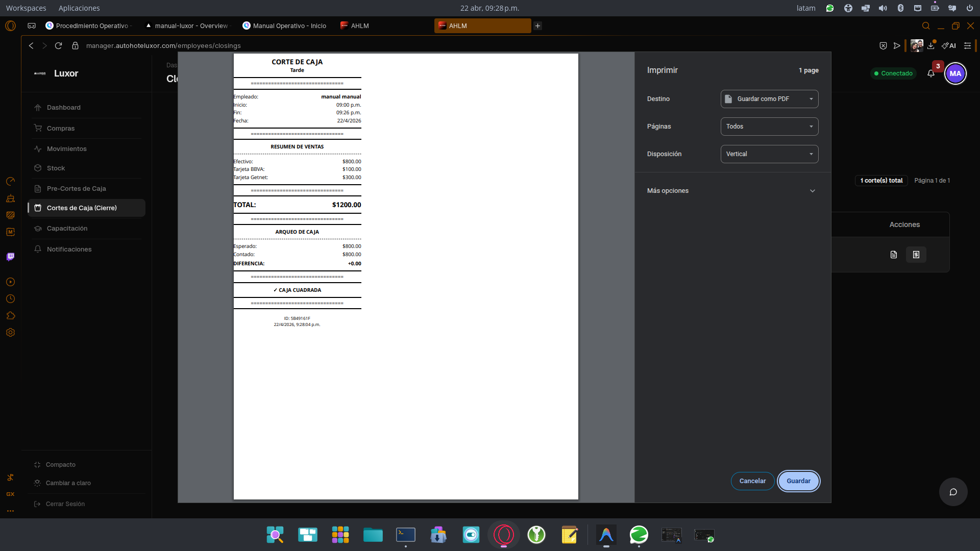Screen dimensions: 980x551
Task: Click the site lock icon in address bar
Action: pyautogui.click(x=75, y=46)
